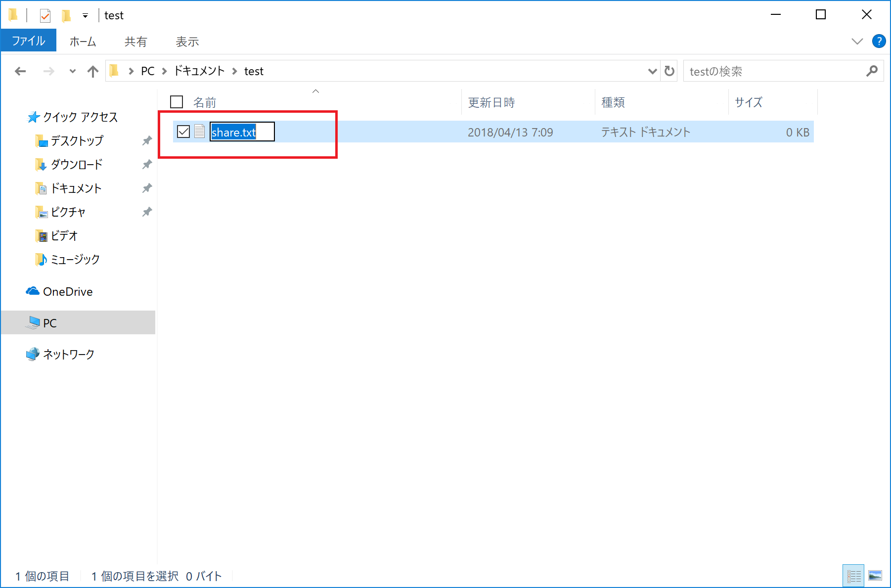
Task: Open the Help question mark icon
Action: pos(879,41)
